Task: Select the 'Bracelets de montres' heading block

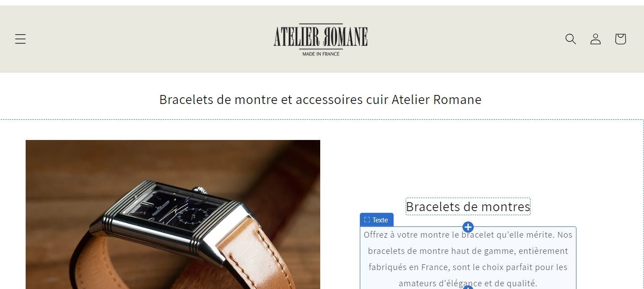Action: click(x=468, y=207)
